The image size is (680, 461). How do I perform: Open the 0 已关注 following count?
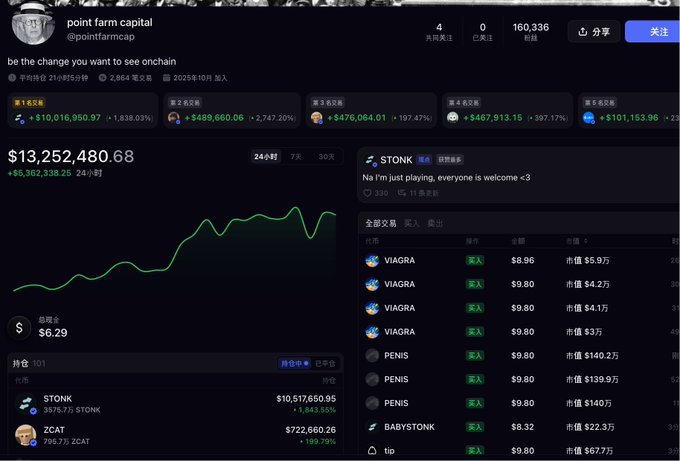click(482, 32)
